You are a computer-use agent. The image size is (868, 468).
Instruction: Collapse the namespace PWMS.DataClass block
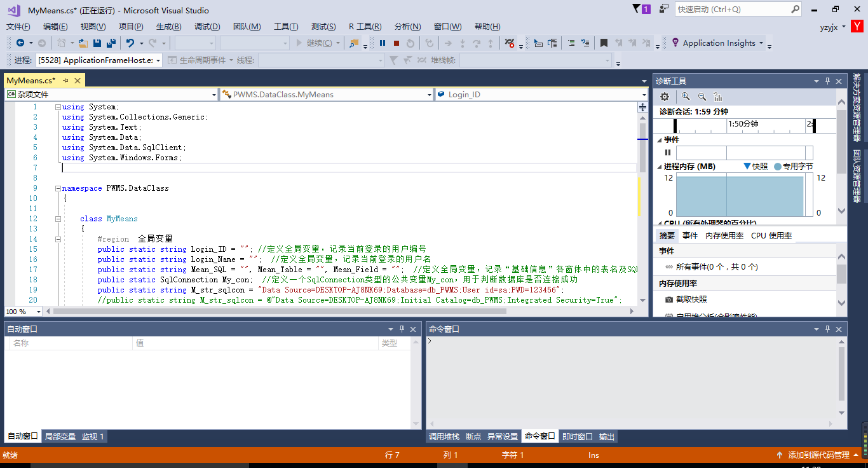(58, 188)
